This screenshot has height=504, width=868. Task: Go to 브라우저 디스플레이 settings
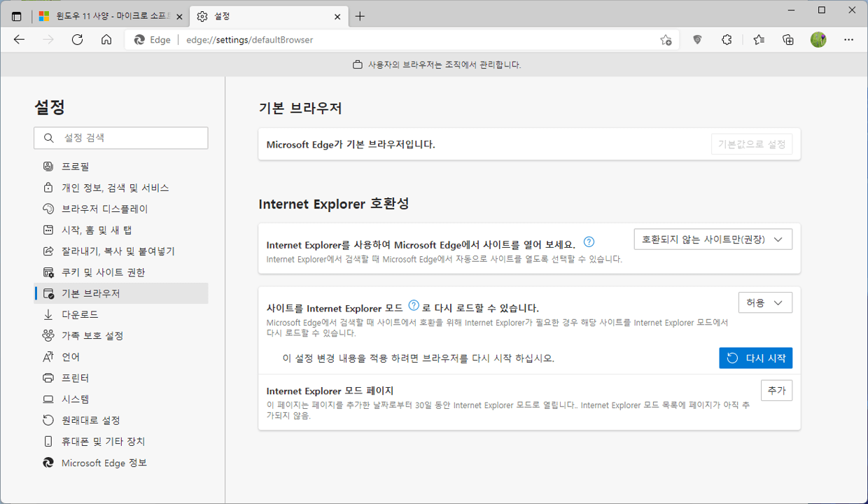tap(121, 209)
